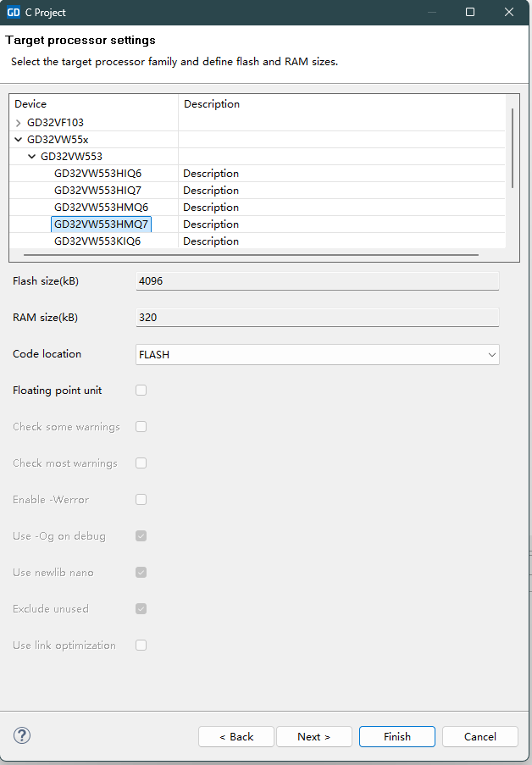532x765 pixels.
Task: Toggle Check some warnings checkbox
Action: [x=141, y=427]
